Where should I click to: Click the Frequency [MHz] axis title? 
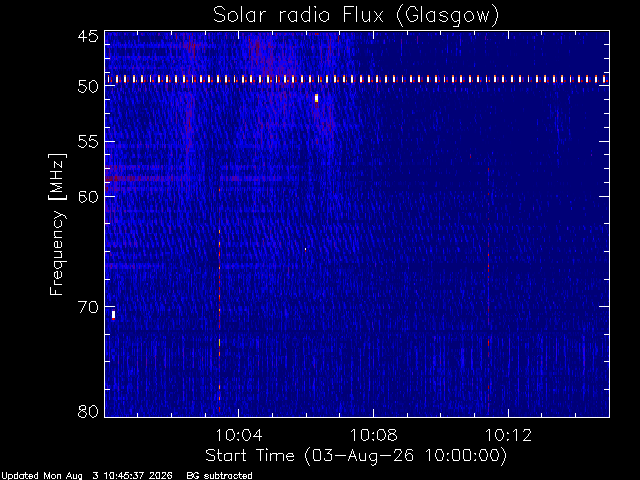[x=57, y=224]
